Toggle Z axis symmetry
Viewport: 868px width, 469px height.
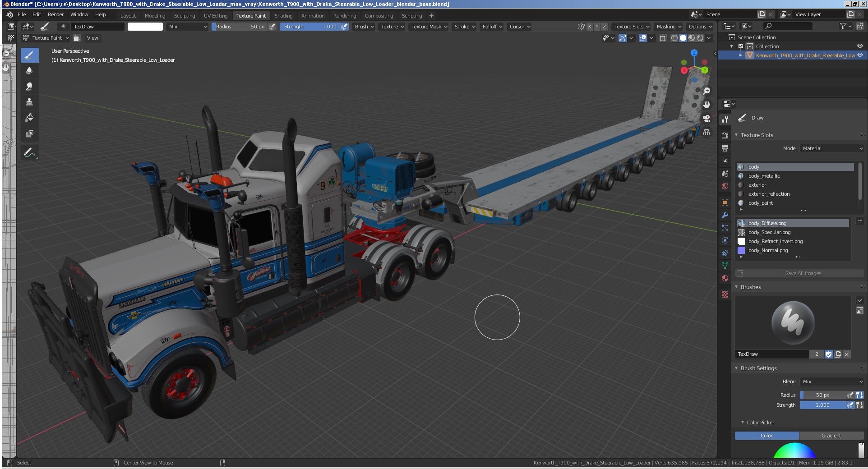click(605, 27)
